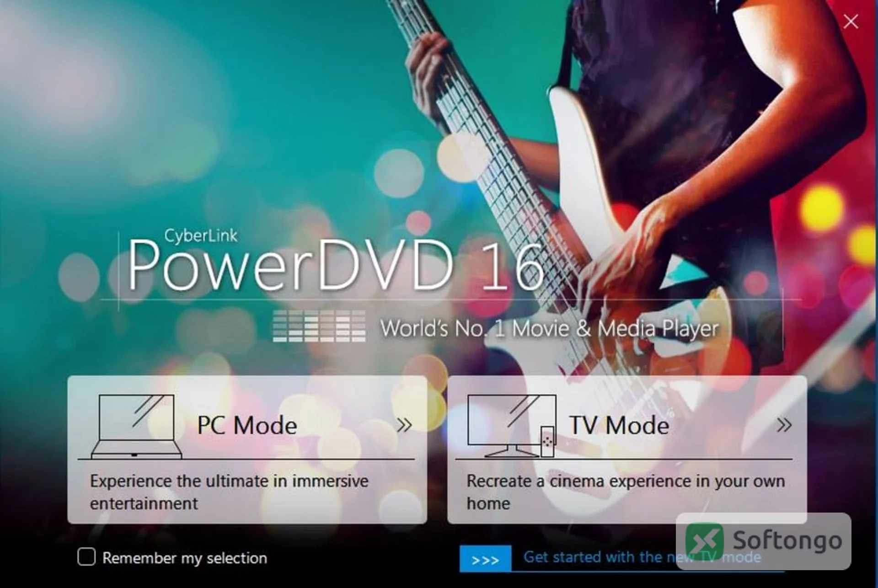The width and height of the screenshot is (878, 588).
Task: Close the PowerDVD launcher window
Action: point(851,21)
